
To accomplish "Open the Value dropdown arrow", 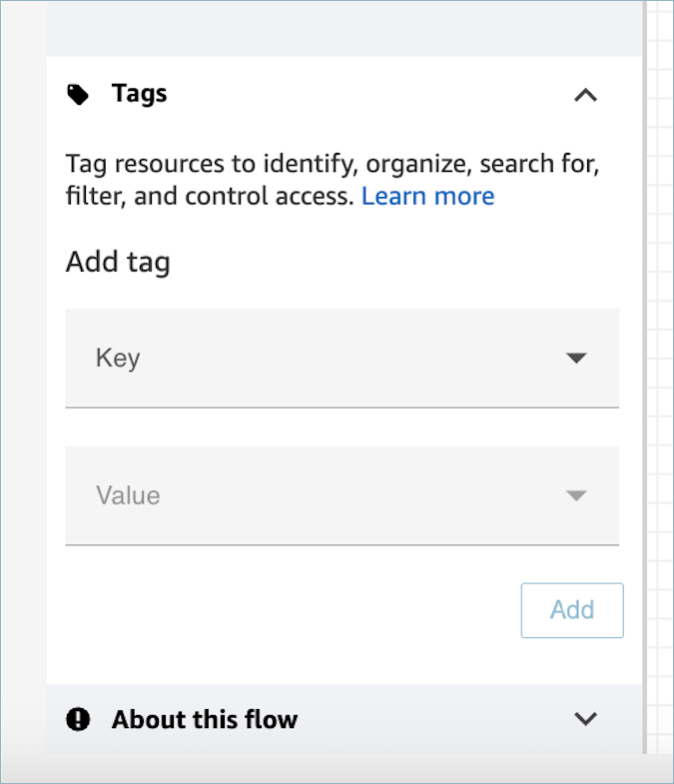I will [x=576, y=495].
